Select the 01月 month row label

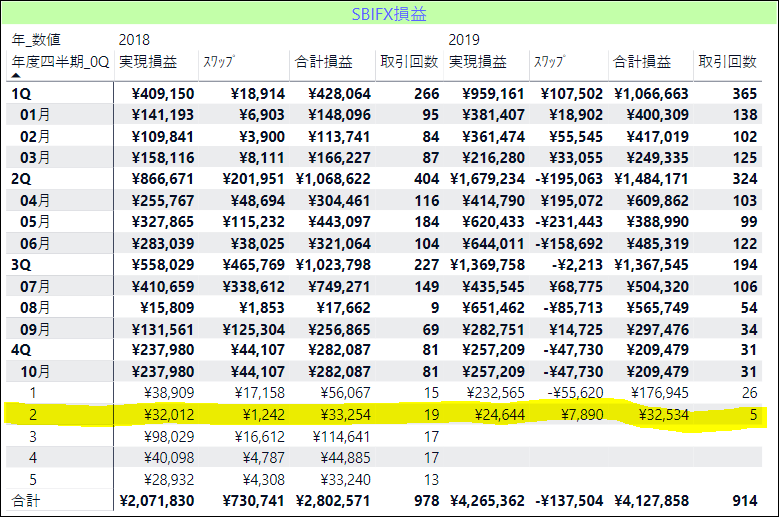[35, 115]
